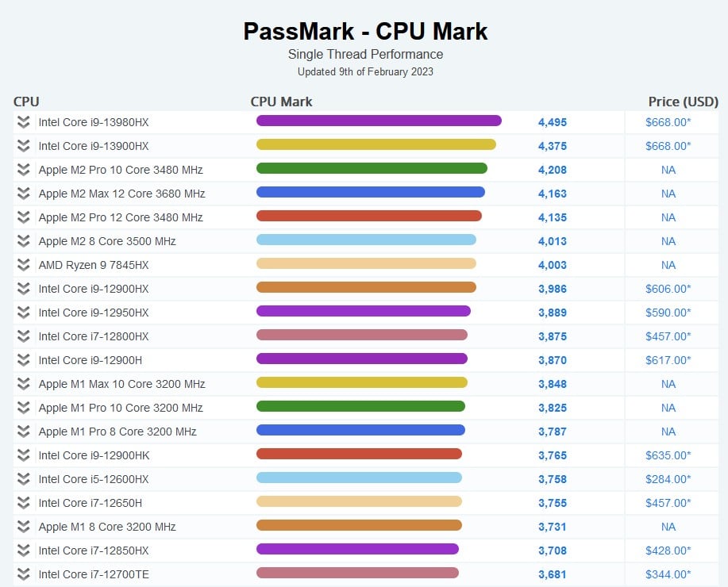Click the score 4,375
The height and width of the screenshot is (587, 728).
coord(553,146)
